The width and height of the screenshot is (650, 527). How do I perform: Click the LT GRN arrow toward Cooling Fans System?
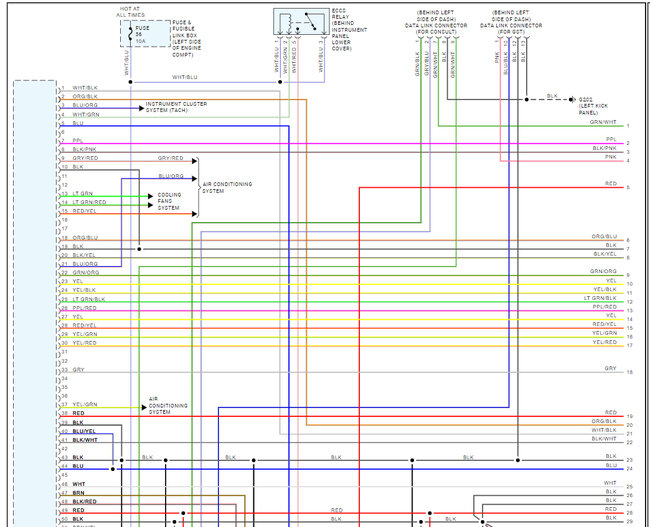tap(151, 196)
